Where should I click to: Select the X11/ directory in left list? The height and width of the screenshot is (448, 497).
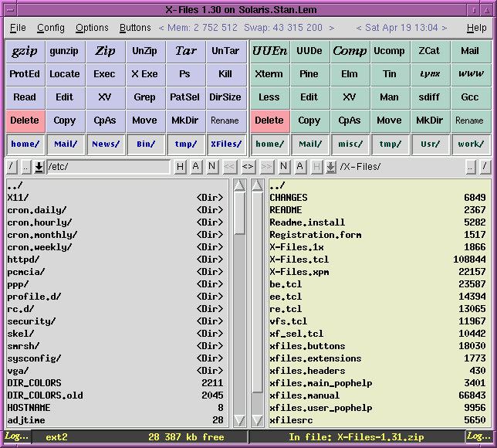point(116,198)
